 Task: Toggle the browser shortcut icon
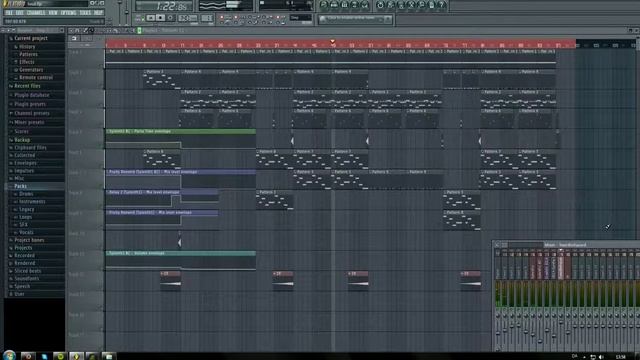354,5
